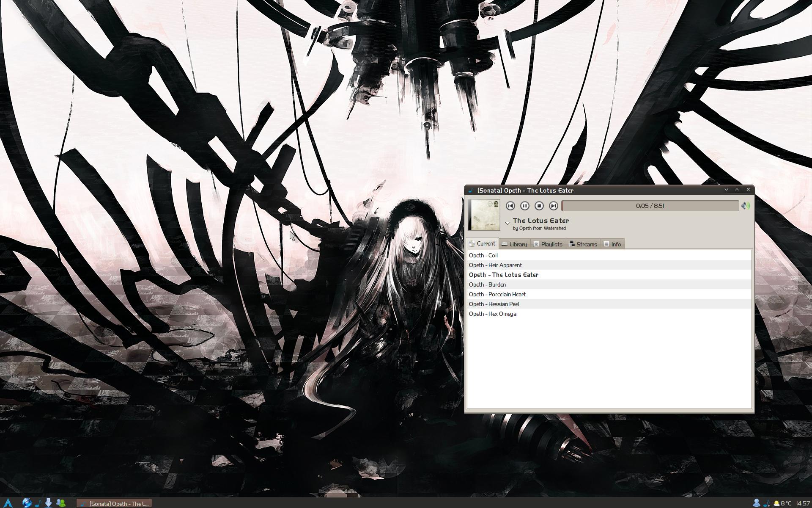Select 'Opeth - Coil' in the playlist
The height and width of the screenshot is (508, 812).
(x=609, y=255)
